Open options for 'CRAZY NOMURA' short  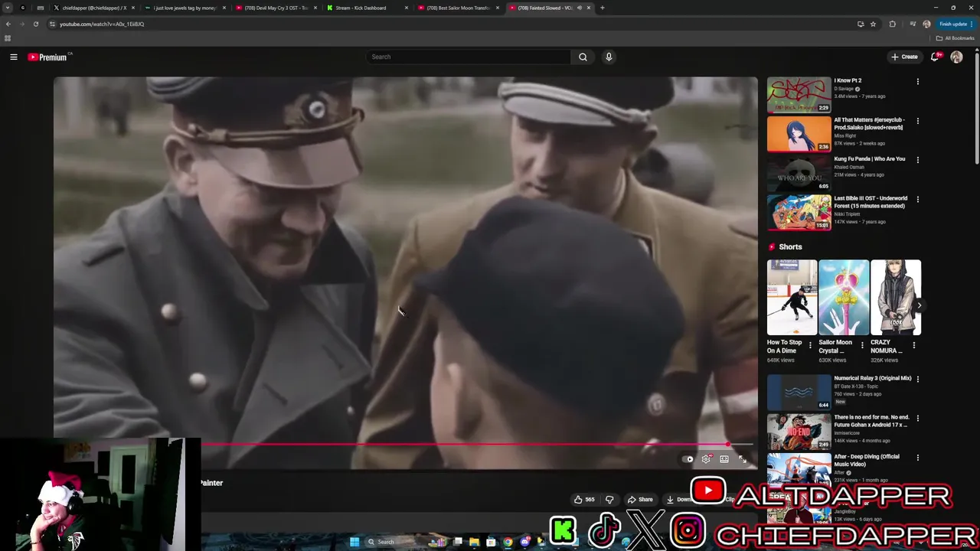[913, 345]
